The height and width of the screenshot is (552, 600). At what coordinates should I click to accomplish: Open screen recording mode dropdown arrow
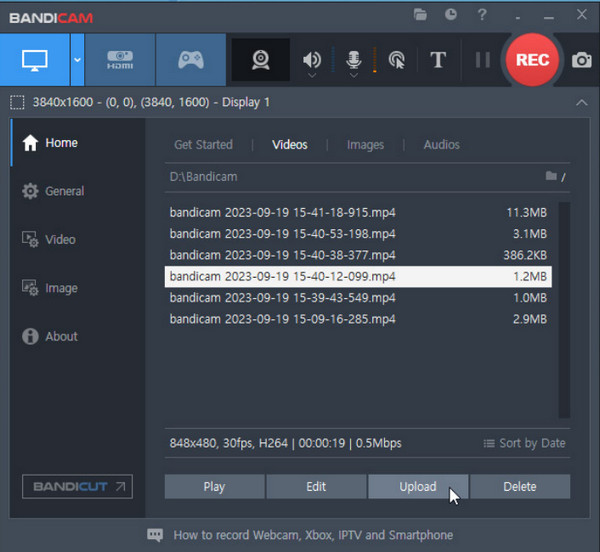click(77, 60)
